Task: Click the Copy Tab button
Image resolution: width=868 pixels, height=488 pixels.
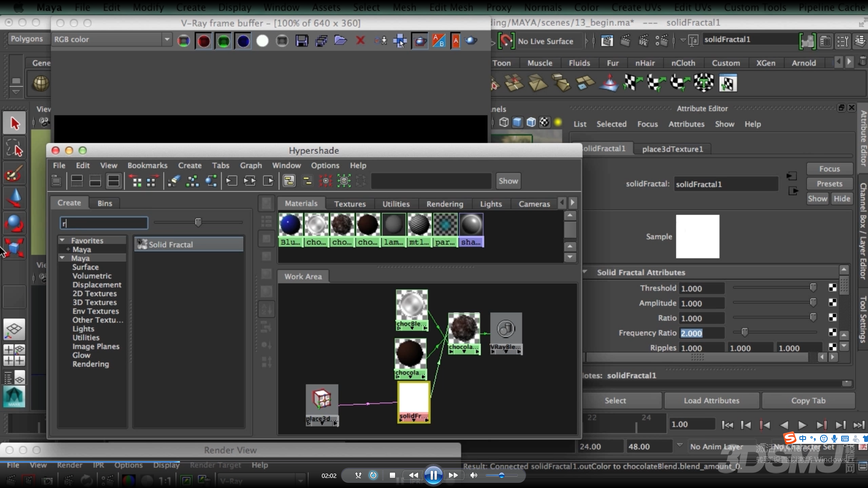Action: [x=808, y=400]
